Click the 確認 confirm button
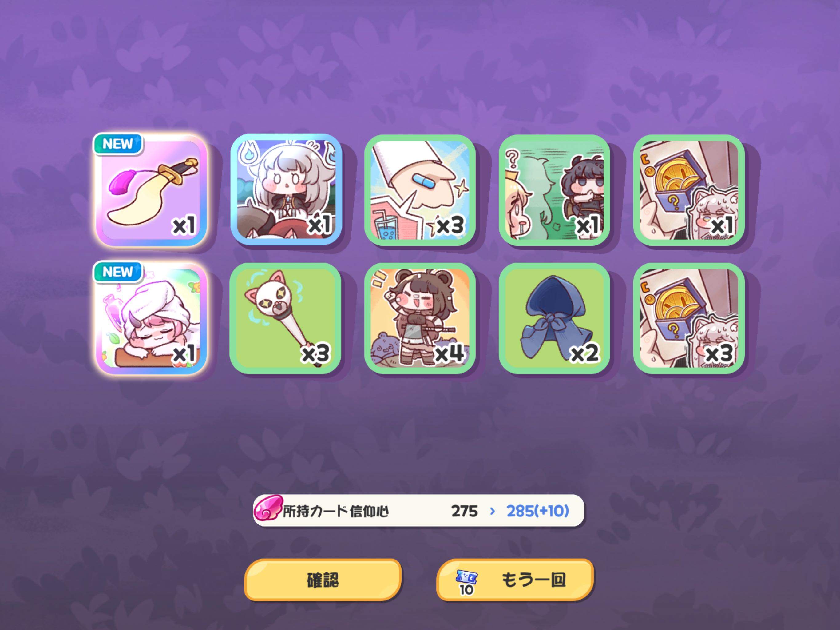The height and width of the screenshot is (630, 840). coord(323,580)
